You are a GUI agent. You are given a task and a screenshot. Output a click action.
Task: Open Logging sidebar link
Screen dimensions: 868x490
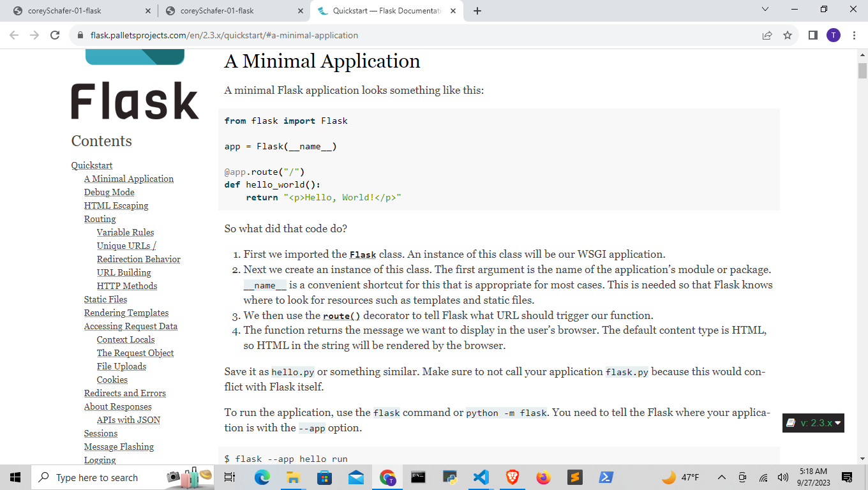pyautogui.click(x=100, y=460)
